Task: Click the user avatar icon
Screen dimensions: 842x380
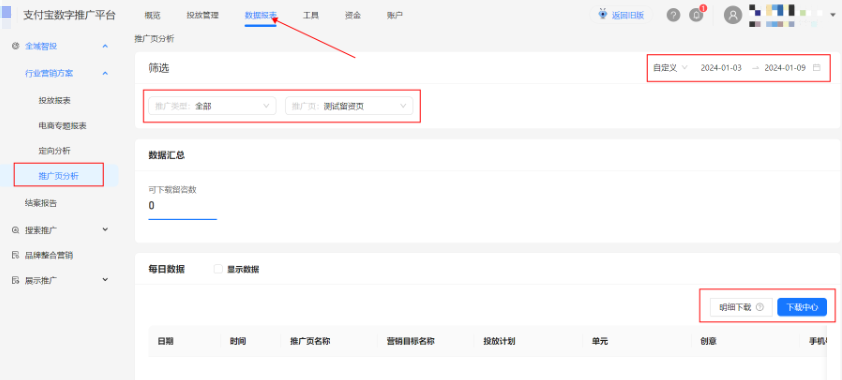Action: point(732,15)
